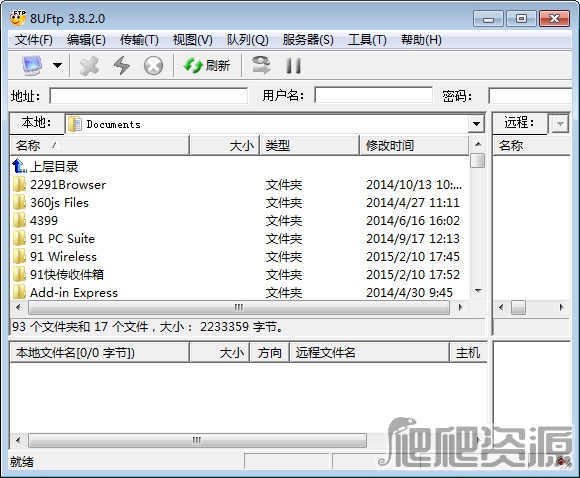Click the cancel operation circle icon

click(154, 66)
